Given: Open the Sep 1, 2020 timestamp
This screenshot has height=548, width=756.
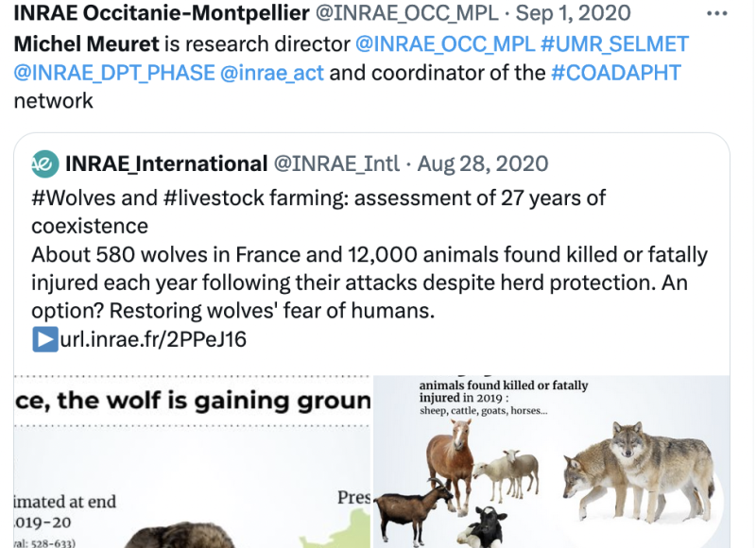Looking at the screenshot, I should click(579, 14).
